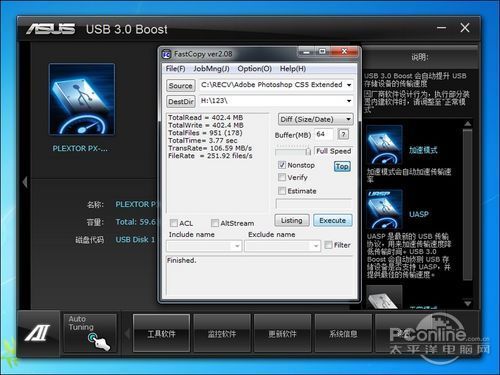Close the FastCopy window
This screenshot has width=500, height=375.
[344, 52]
